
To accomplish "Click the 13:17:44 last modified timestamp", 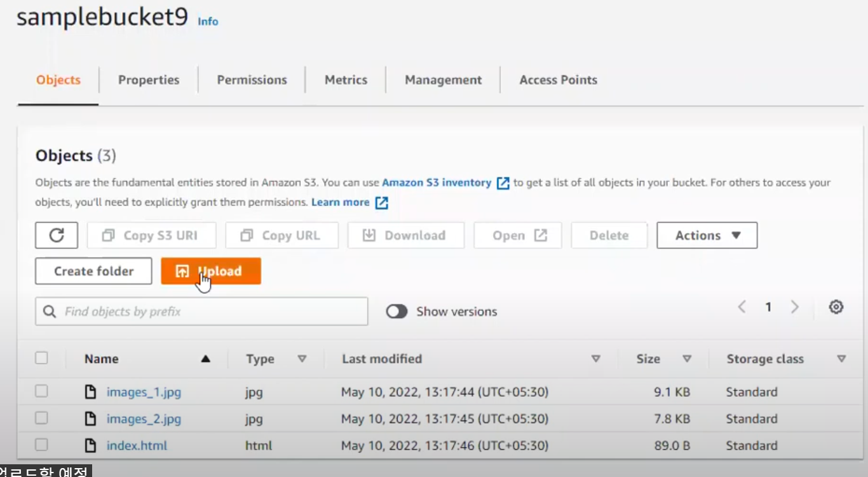I will click(444, 392).
